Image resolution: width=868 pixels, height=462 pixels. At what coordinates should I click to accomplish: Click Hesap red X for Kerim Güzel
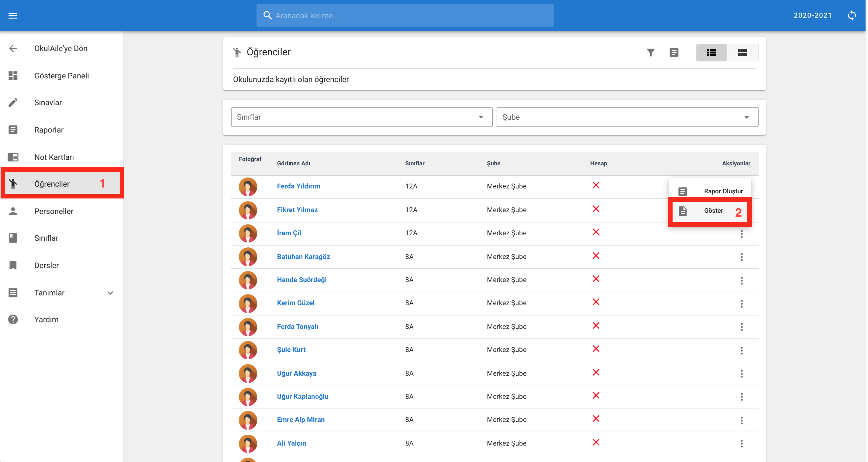click(596, 302)
